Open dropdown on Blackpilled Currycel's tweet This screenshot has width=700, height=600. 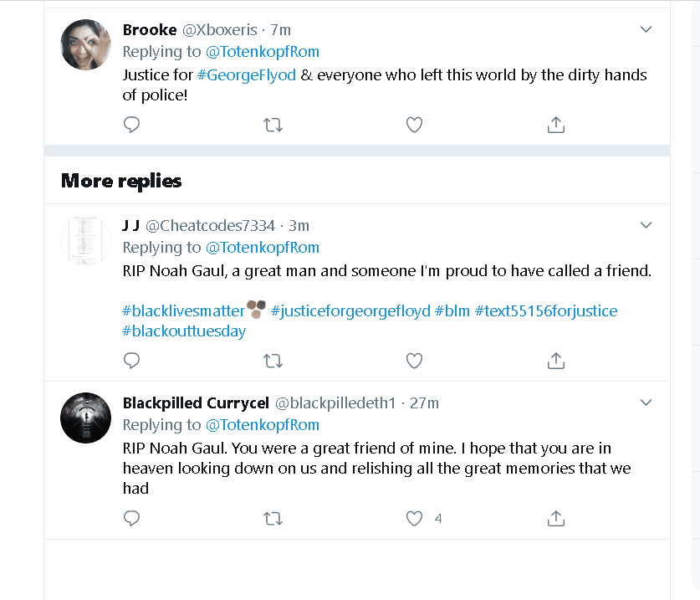646,403
